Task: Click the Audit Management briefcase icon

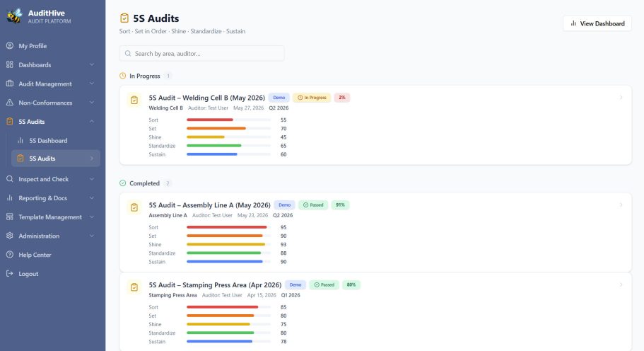Action: pyautogui.click(x=9, y=84)
